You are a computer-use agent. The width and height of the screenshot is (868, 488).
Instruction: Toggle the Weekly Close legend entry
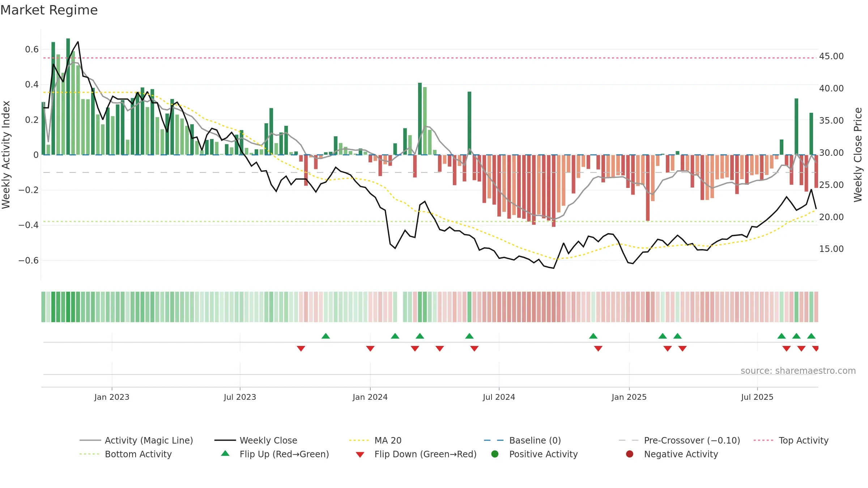click(x=256, y=440)
